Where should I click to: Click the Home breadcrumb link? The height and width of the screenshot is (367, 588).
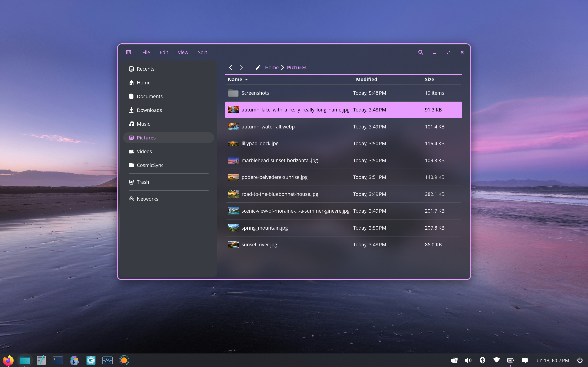[272, 67]
